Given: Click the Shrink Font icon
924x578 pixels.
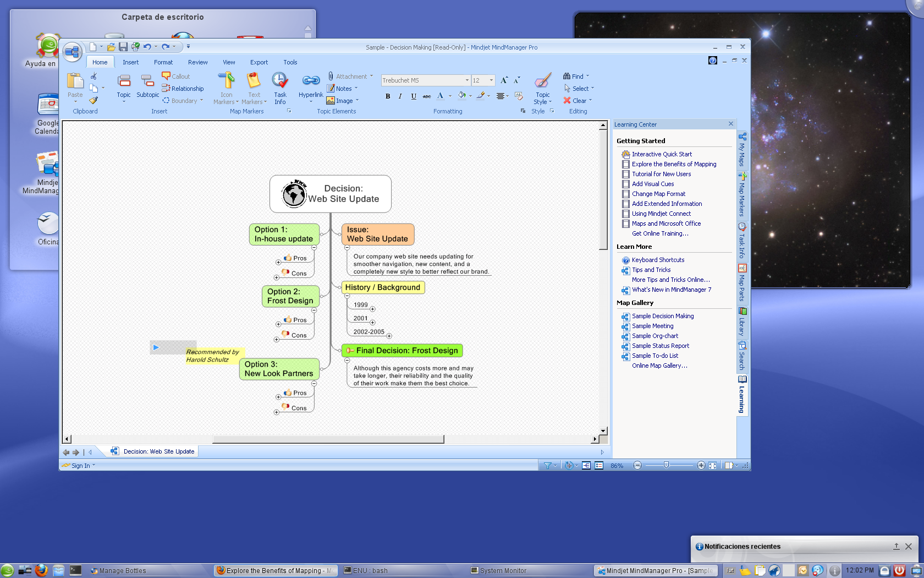Looking at the screenshot, I should pos(517,80).
